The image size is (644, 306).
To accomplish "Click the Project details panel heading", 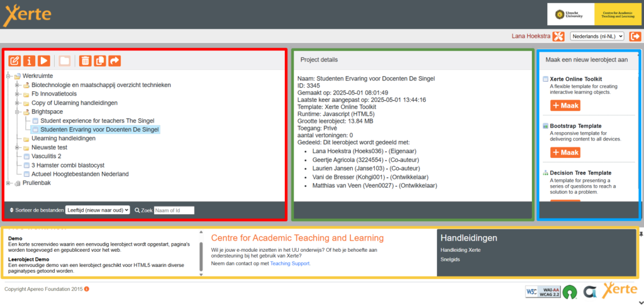I will tap(319, 60).
